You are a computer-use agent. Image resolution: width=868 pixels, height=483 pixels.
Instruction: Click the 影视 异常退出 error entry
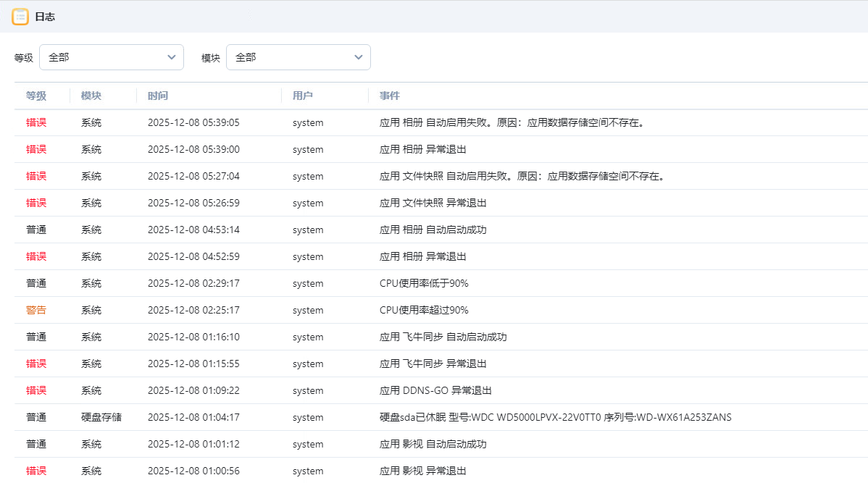click(422, 471)
